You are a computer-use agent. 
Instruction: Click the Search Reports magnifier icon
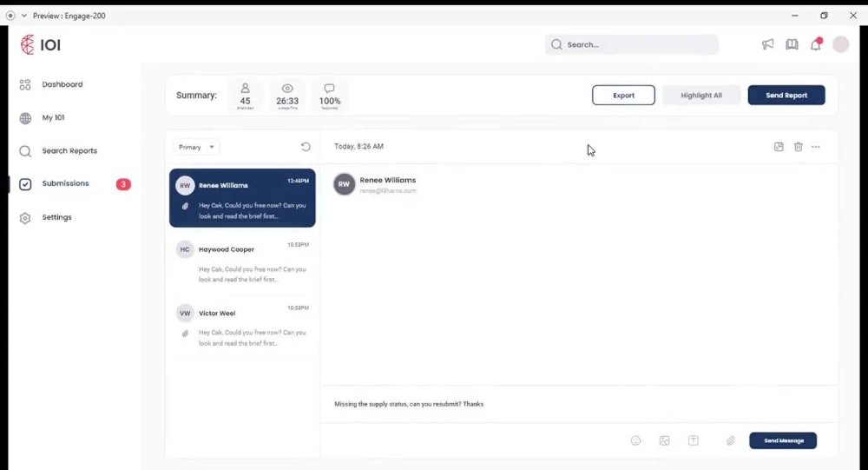coord(25,151)
